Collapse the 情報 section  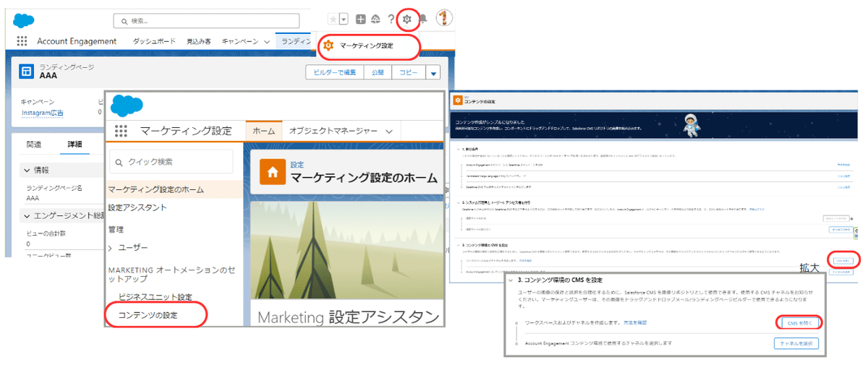[x=26, y=170]
